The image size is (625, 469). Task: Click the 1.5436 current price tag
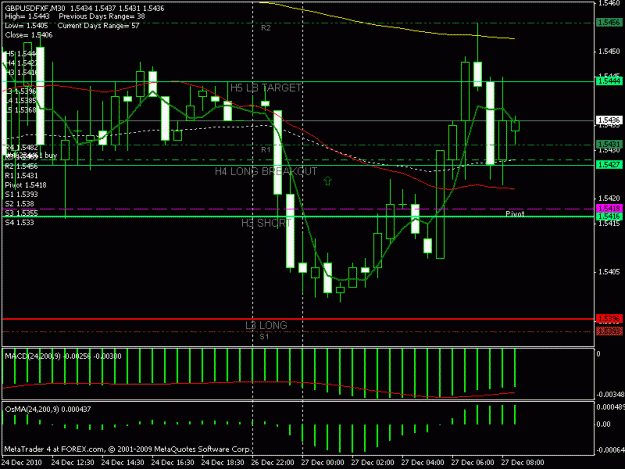(609, 120)
